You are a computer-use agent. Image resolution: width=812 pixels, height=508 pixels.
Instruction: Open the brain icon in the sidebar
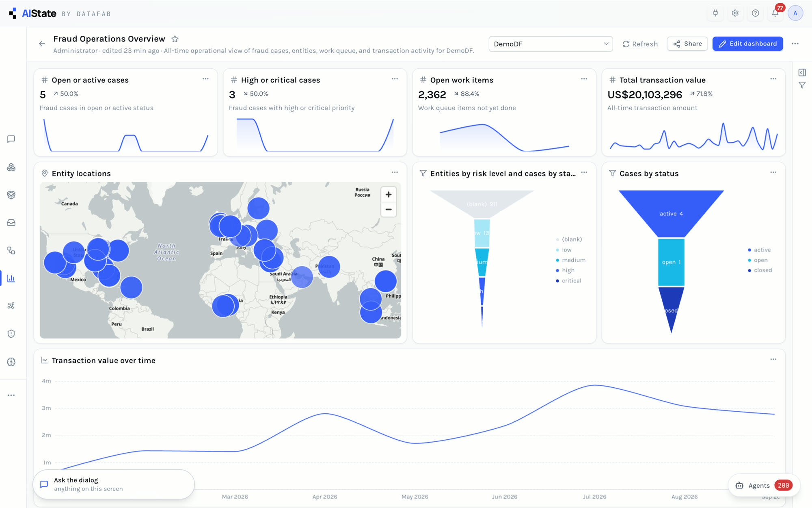11,362
